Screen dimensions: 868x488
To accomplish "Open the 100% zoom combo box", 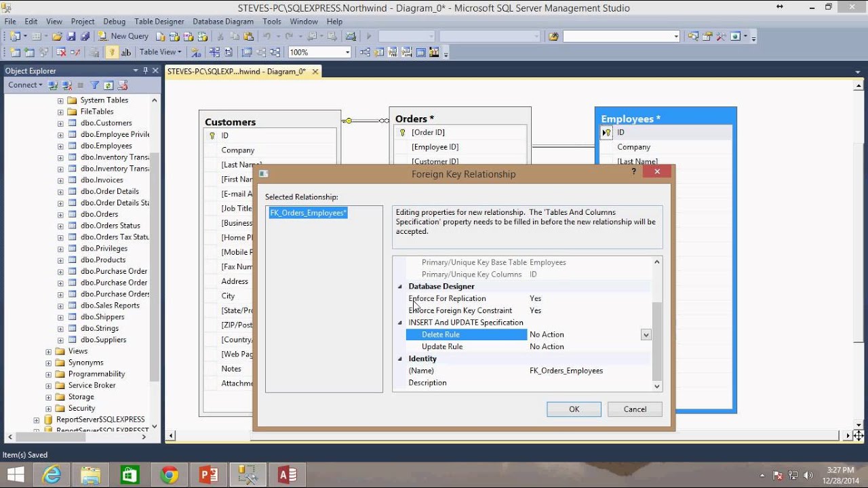I will click(319, 52).
